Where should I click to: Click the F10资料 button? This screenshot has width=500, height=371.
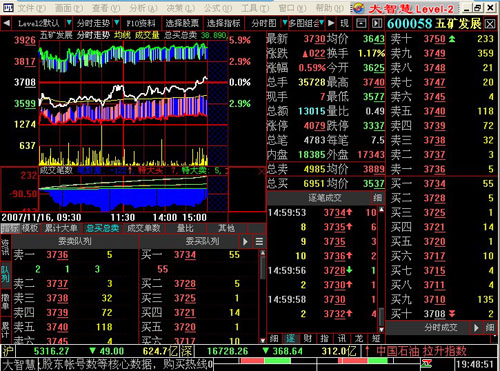141,23
